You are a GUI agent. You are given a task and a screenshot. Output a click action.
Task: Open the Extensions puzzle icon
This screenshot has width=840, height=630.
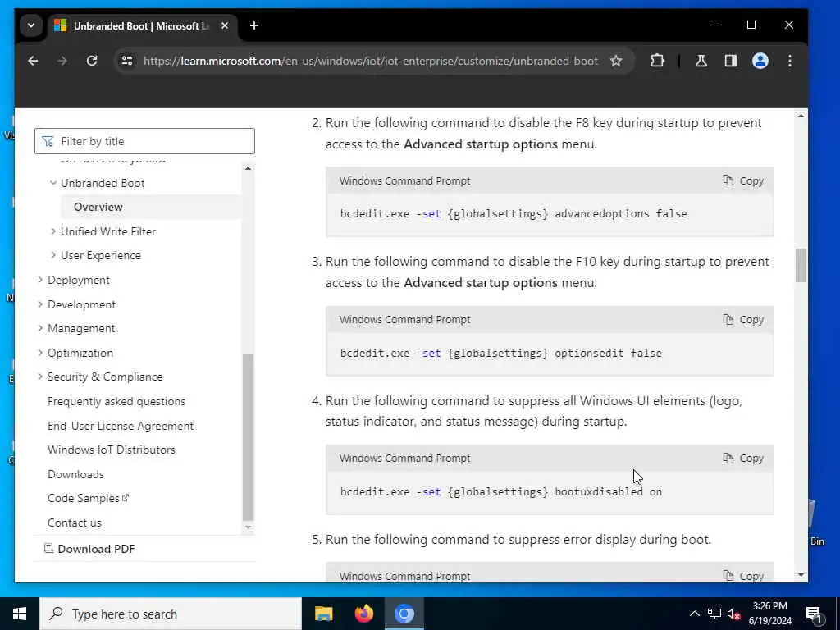pos(657,61)
